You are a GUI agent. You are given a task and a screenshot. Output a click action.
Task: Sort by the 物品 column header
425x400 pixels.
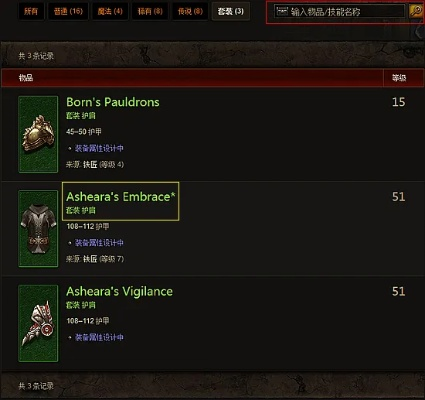[26, 78]
